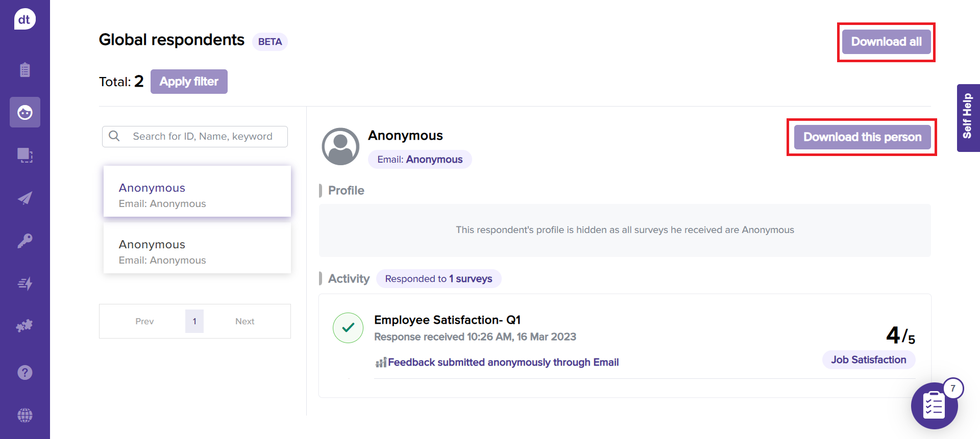Open the paper plane send icon
The height and width of the screenshot is (439, 980).
tap(24, 198)
